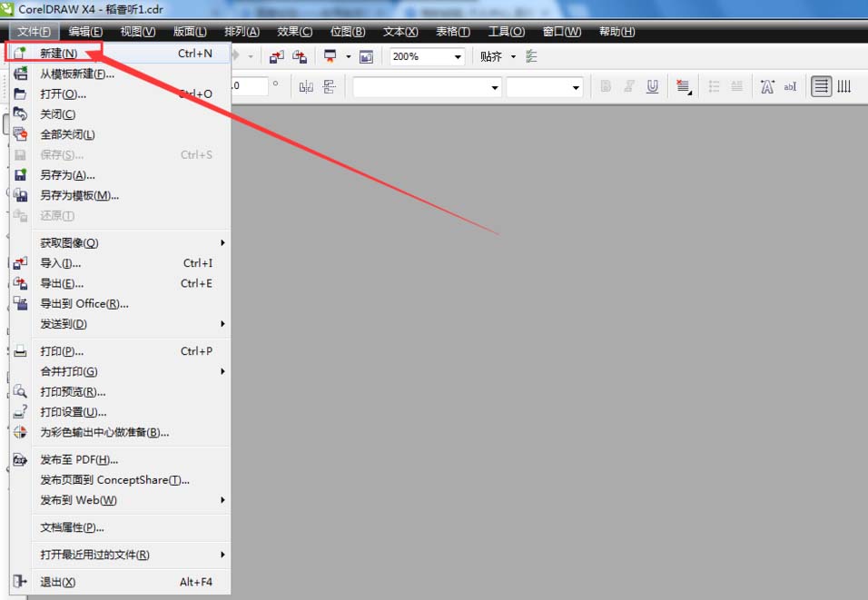Screen dimensions: 868x600
Task: Click the 导入 icon in the menu
Action: 20,263
